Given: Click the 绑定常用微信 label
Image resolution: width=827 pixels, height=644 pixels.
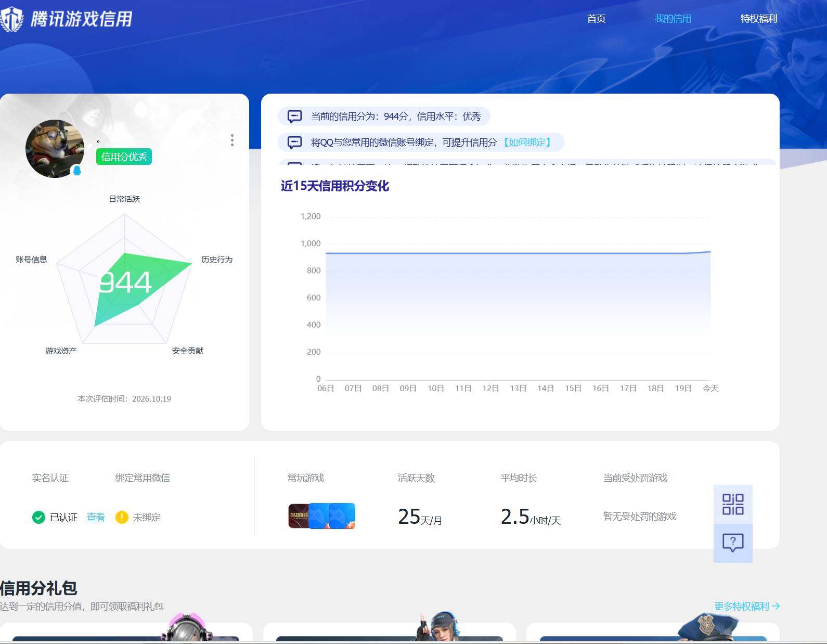Looking at the screenshot, I should 143,478.
